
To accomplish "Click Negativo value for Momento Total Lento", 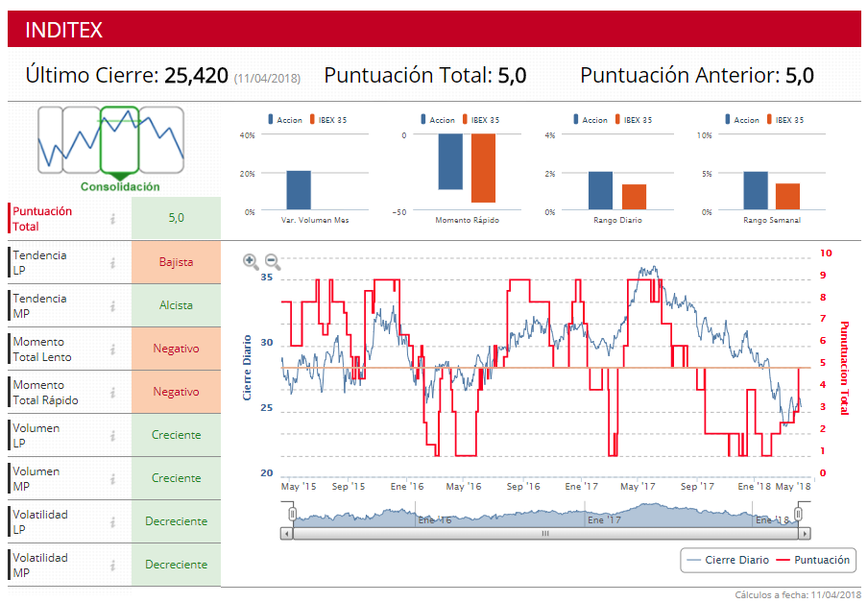I will (176, 349).
